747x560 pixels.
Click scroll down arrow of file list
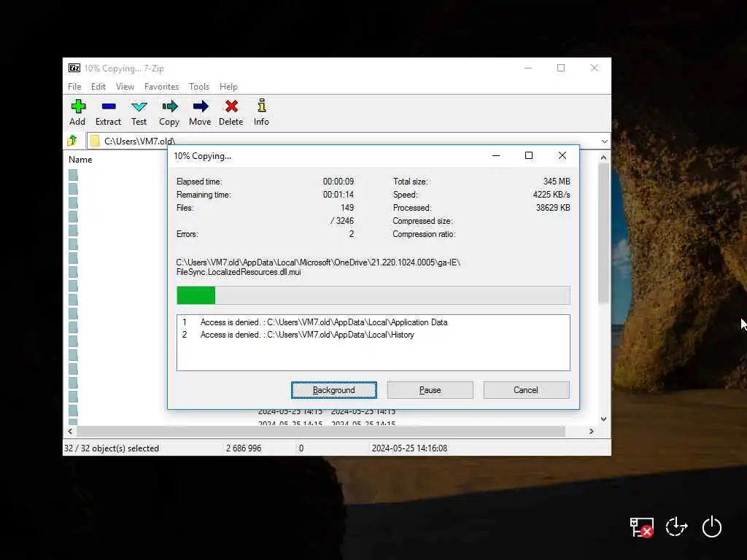(x=603, y=419)
